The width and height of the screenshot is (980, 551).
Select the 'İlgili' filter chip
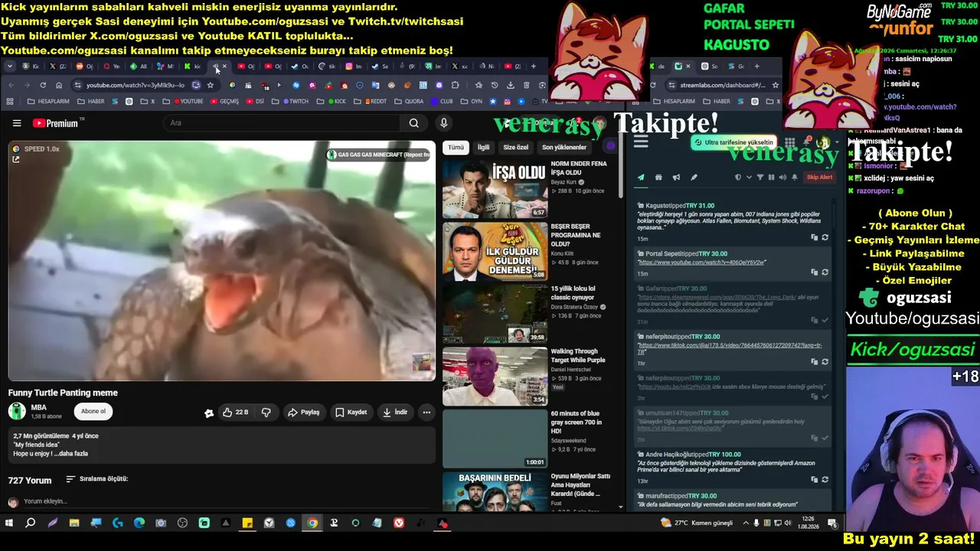(484, 148)
